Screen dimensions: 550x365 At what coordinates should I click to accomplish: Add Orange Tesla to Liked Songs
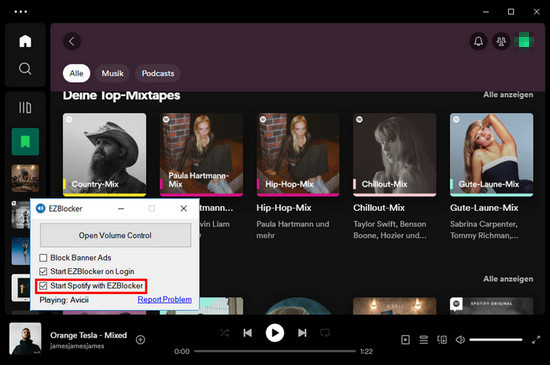140,340
